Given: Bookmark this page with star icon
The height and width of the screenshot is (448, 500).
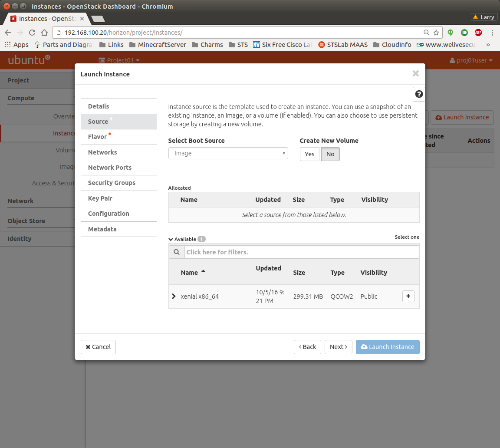Looking at the screenshot, I should (436, 33).
